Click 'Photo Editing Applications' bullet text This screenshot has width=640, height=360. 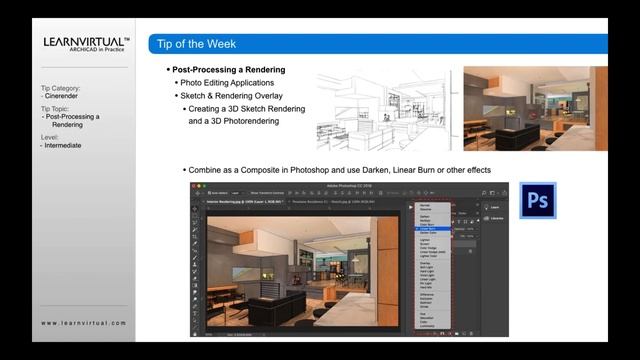227,83
